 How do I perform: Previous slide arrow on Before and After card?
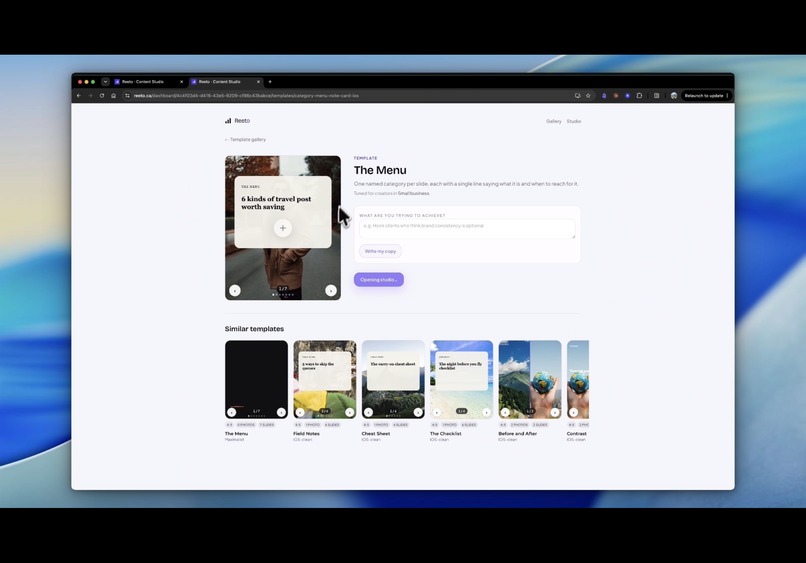(x=505, y=412)
